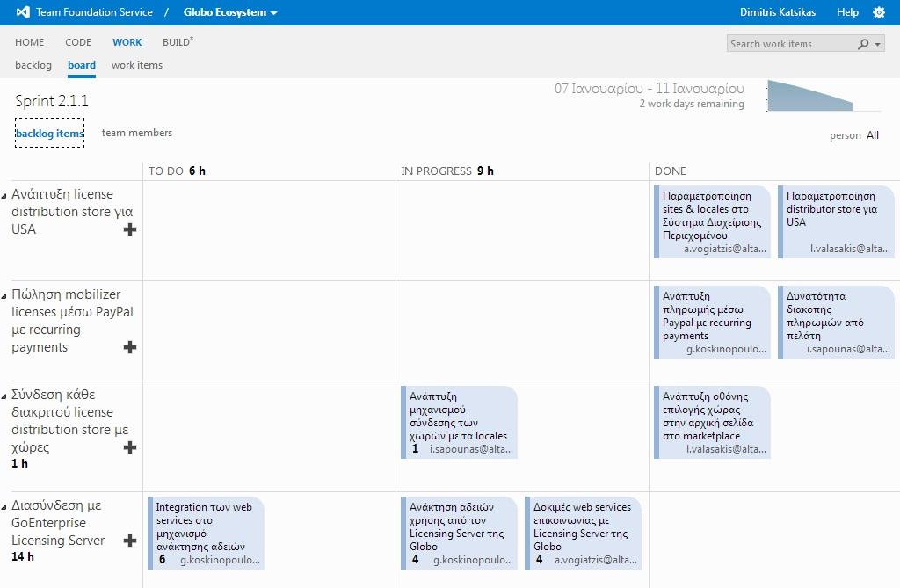Screen dimensions: 900x588
Task: Click assignee g.koskinopoulo on Ανάκτηση card
Action: (473, 560)
